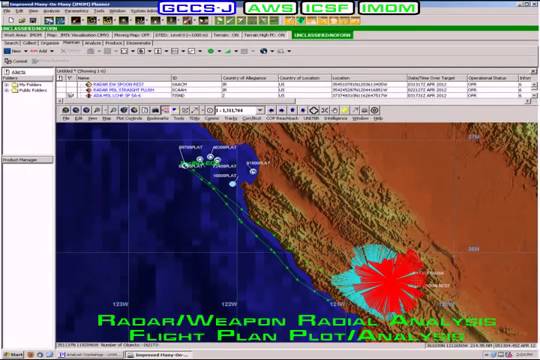
Task: Open the Add dropdown arrow
Action: tap(52, 51)
